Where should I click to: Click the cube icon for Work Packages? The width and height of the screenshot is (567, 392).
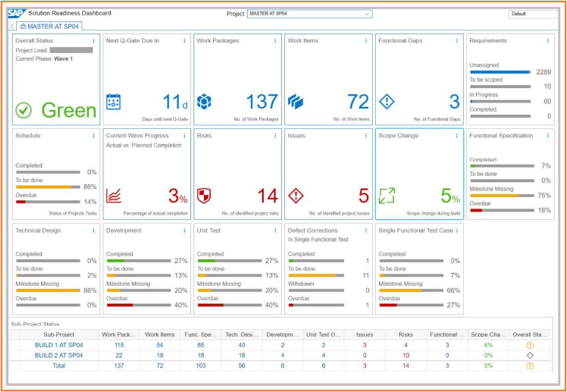tap(204, 102)
